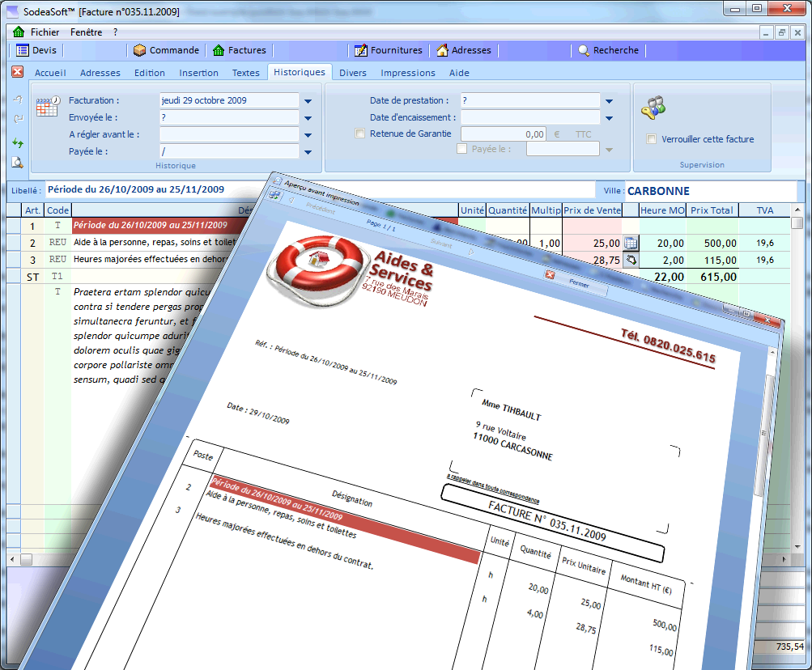
Task: Click red title row 'Période du 26/10/2009'
Action: point(160,225)
